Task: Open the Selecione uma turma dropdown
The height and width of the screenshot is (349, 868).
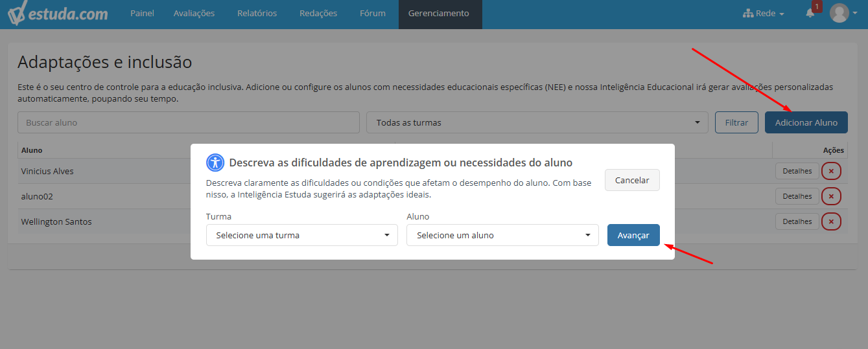Action: 302,235
